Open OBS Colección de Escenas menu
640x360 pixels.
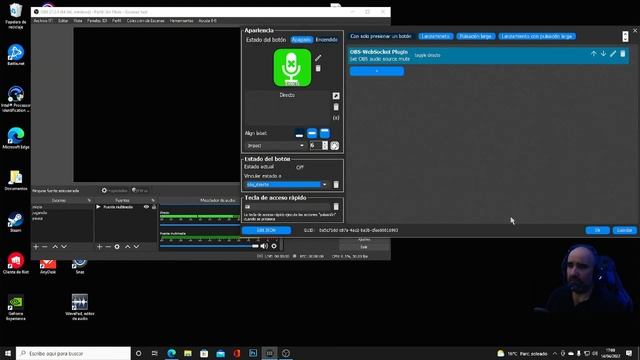point(145,21)
